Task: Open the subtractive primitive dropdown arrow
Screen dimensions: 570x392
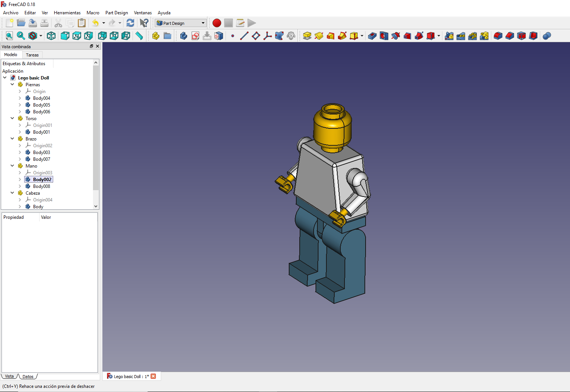Action: pos(439,36)
